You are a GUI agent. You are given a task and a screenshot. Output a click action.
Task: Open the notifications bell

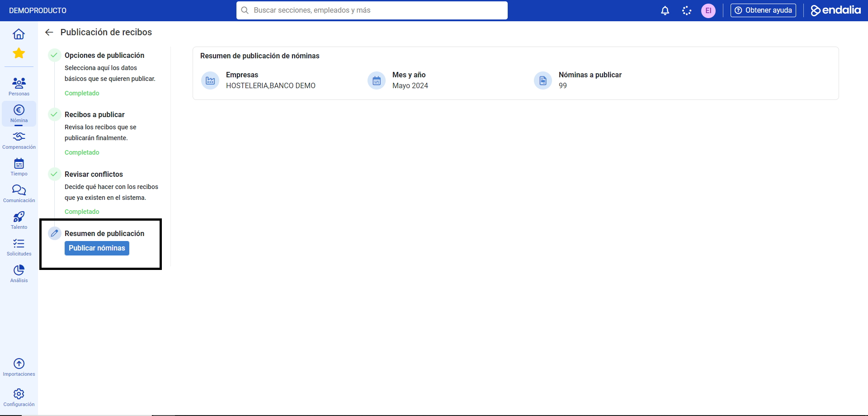pos(665,10)
